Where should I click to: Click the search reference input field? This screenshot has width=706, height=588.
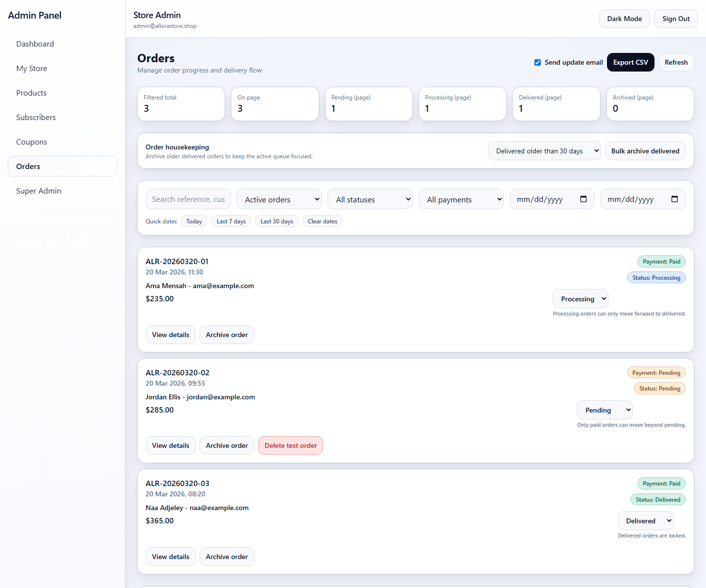point(188,199)
